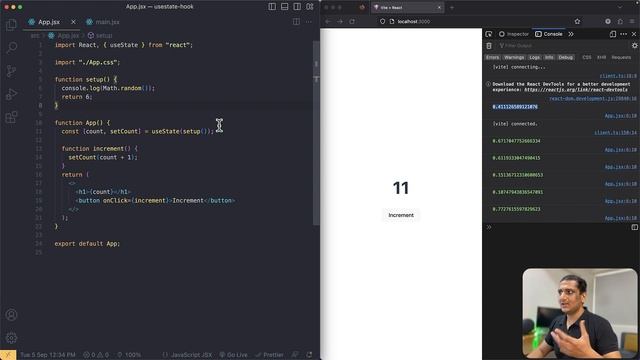
Task: Switch to the Inspector devtools tab
Action: [514, 34]
